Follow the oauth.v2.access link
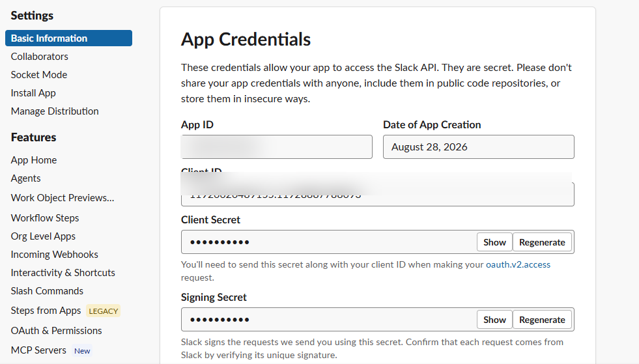The width and height of the screenshot is (639, 364). [518, 264]
